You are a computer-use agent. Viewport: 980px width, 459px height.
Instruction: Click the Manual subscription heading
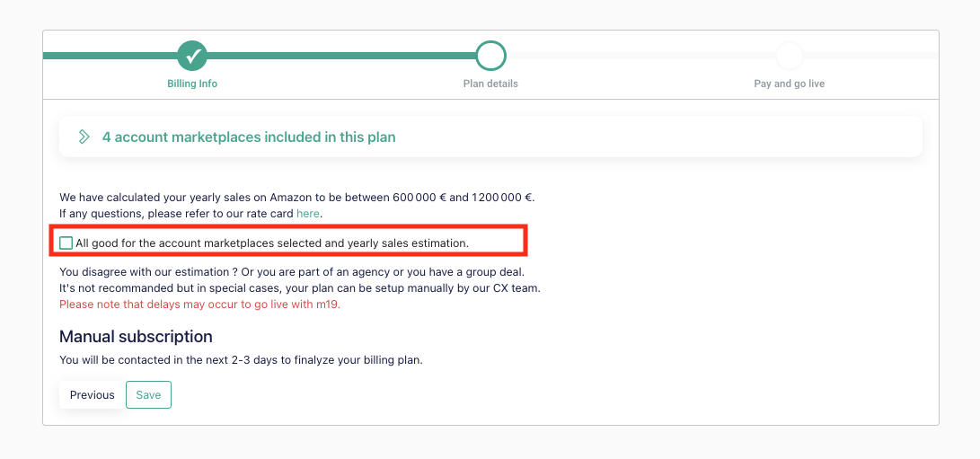pyautogui.click(x=136, y=337)
